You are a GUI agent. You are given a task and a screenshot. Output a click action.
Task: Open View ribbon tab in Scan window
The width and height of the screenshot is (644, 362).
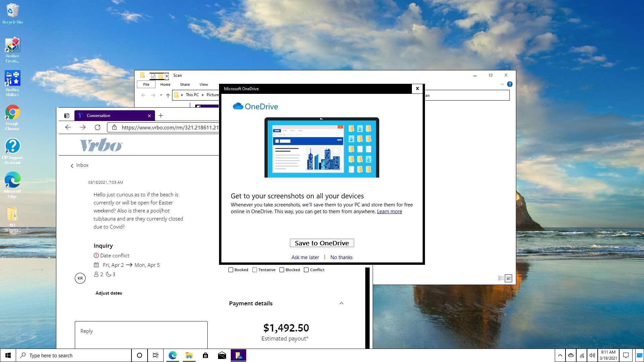(204, 84)
